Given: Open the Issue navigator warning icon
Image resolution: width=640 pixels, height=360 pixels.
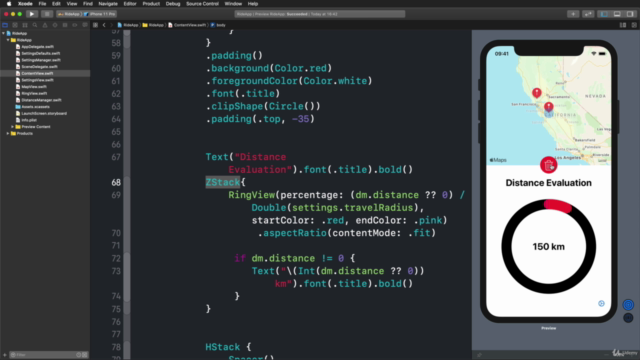Looking at the screenshot, I should coord(45,25).
